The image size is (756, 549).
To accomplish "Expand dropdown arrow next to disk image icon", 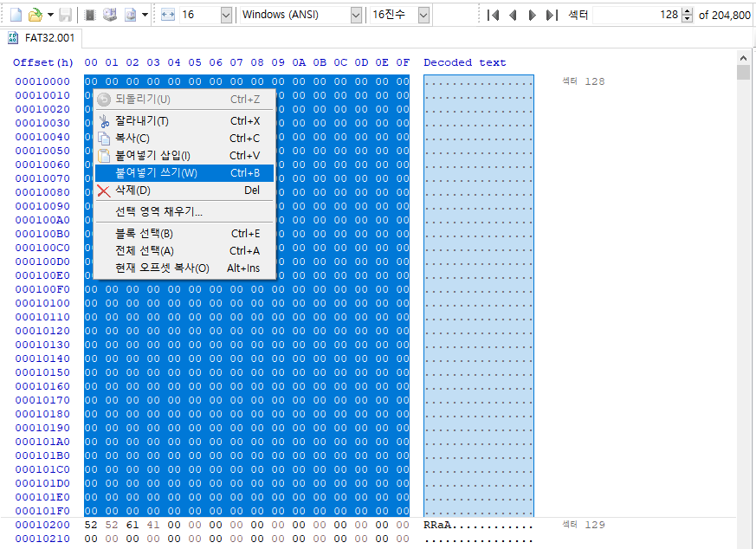I will click(145, 15).
